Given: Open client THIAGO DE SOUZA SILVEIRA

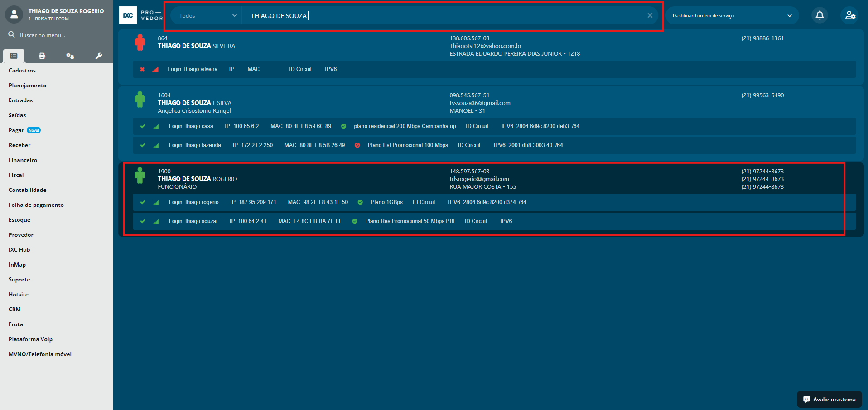Looking at the screenshot, I should pos(196,46).
